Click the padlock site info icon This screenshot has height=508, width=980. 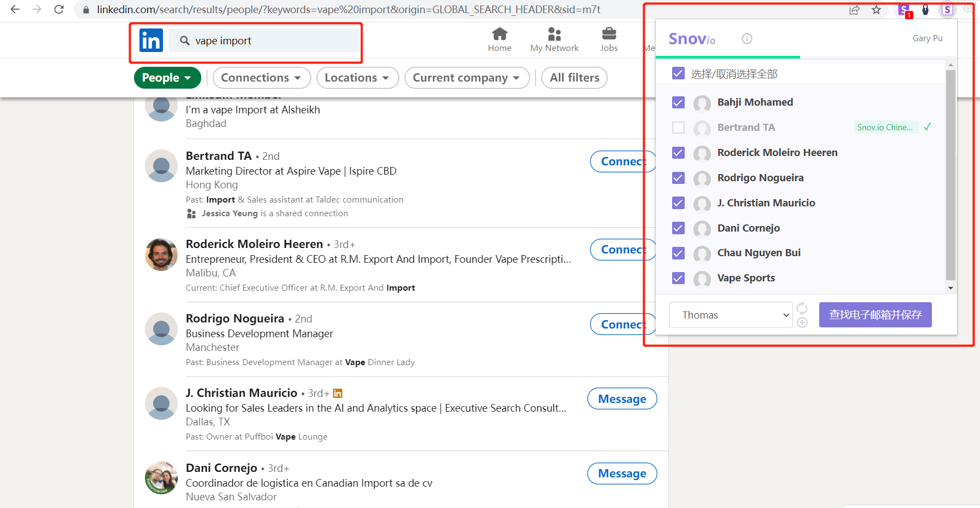[x=86, y=10]
